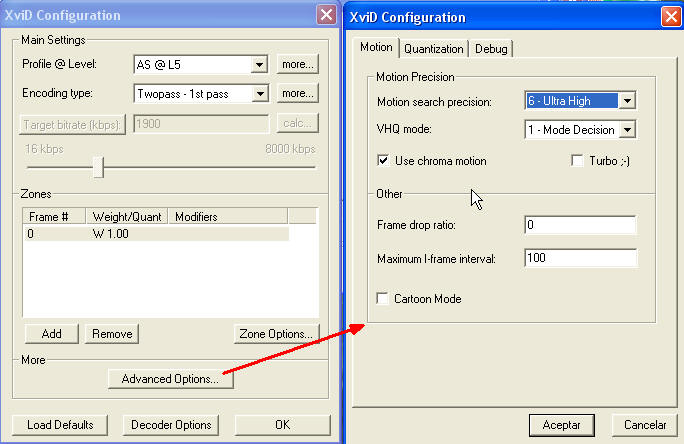Enable the Cartoon Mode checkbox

point(383,298)
